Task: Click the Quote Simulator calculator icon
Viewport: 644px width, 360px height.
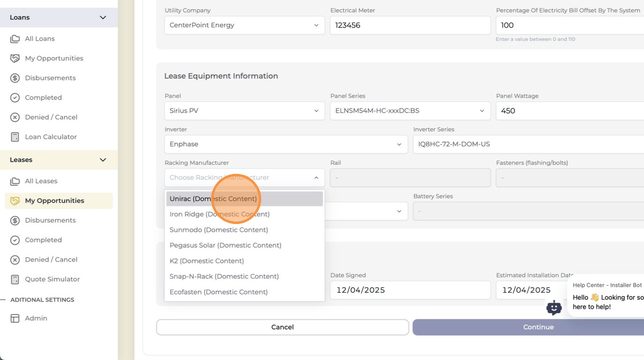Action: [15, 279]
